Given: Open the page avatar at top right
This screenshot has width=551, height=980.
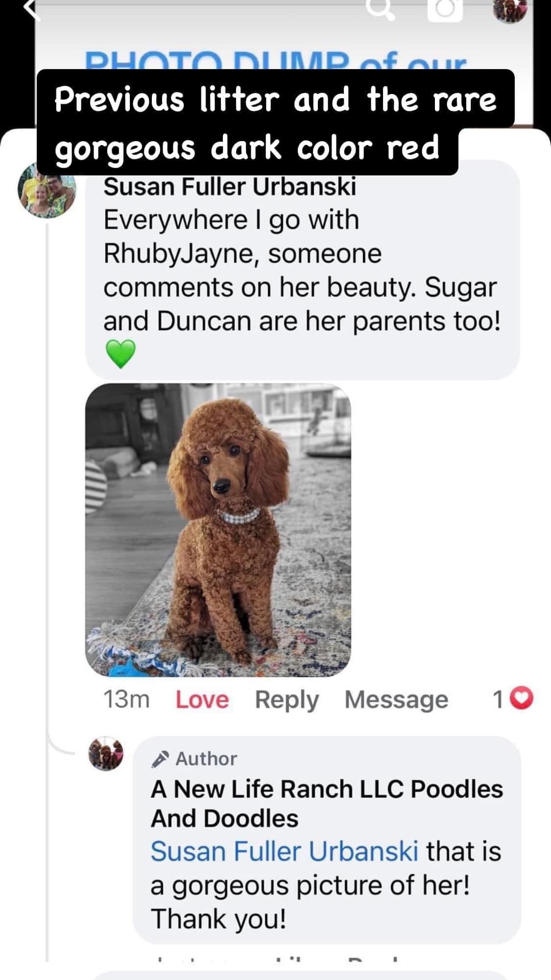Looking at the screenshot, I should click(x=510, y=10).
